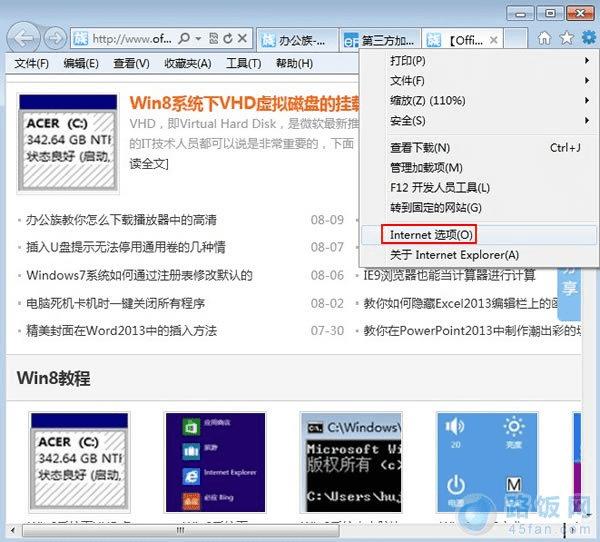Click the horizontal scrollbar thumb
The height and width of the screenshot is (542, 600).
coord(181,530)
